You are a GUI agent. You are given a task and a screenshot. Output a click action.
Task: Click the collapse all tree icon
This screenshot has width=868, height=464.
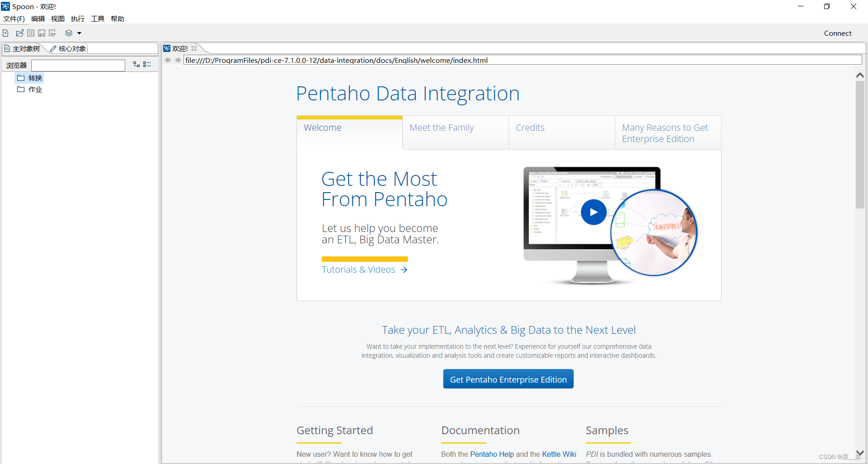(x=147, y=65)
